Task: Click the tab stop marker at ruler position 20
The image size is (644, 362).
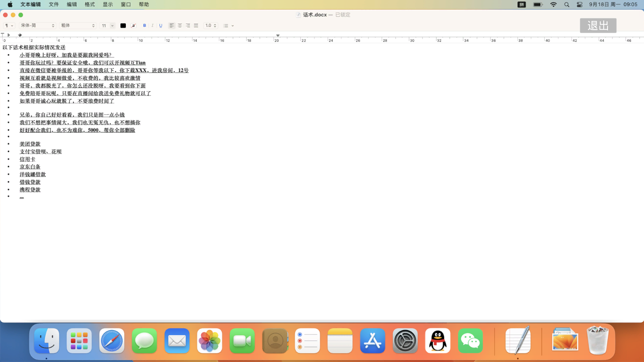Action: [278, 36]
